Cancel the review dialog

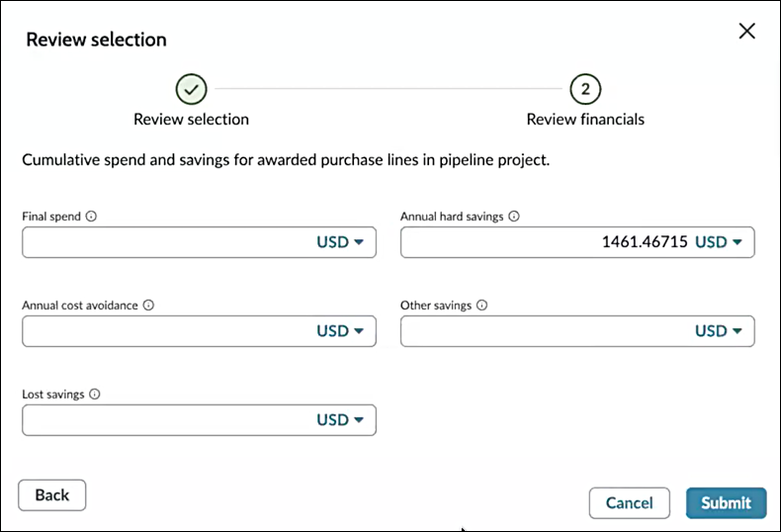(x=629, y=503)
